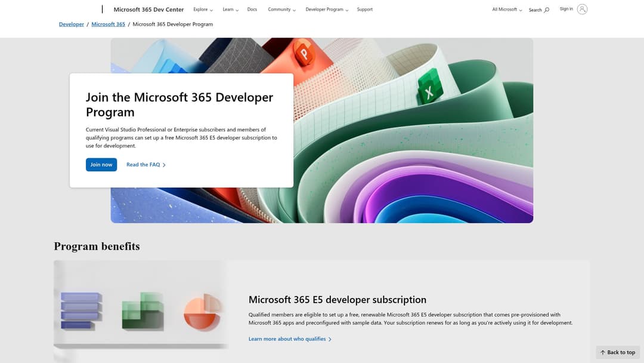This screenshot has width=644, height=363.
Task: Go to Microsoft 365 Dev Center home
Action: (x=148, y=10)
